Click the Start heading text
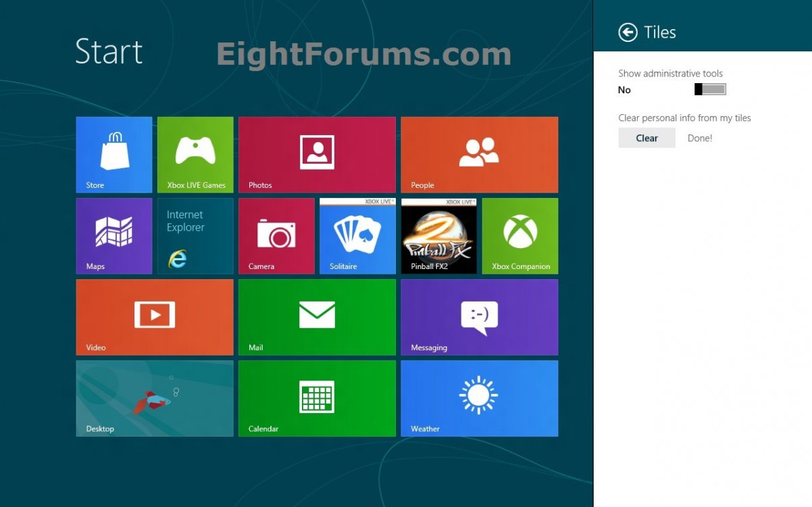 pos(109,52)
